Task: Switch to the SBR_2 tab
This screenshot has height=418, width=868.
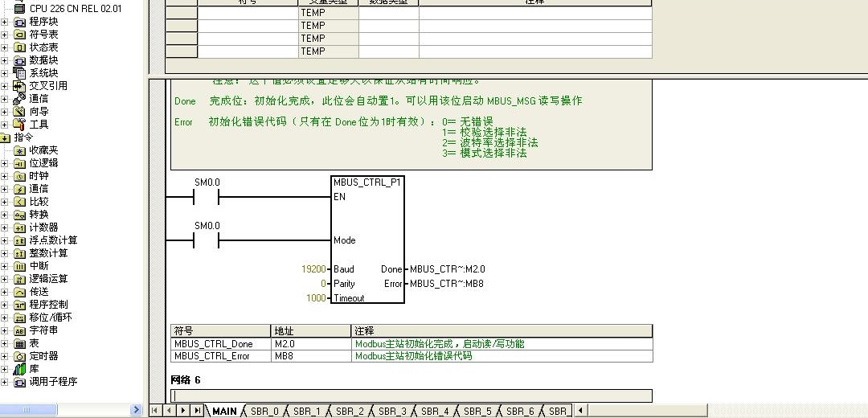Action: point(350,411)
